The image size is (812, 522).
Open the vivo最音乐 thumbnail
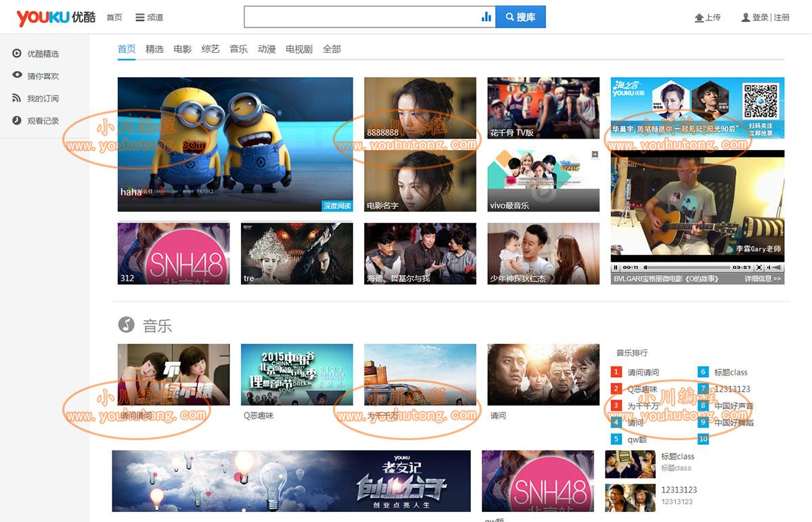(x=543, y=181)
